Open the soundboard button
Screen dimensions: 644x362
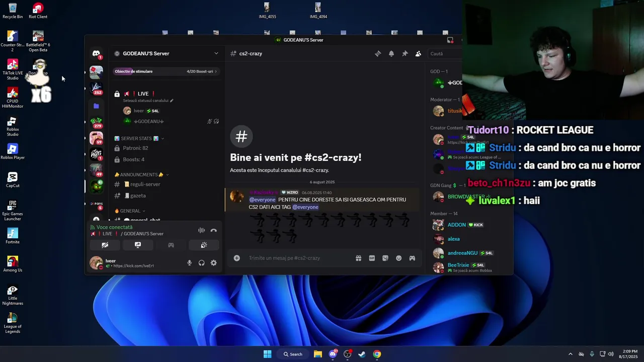(204, 245)
